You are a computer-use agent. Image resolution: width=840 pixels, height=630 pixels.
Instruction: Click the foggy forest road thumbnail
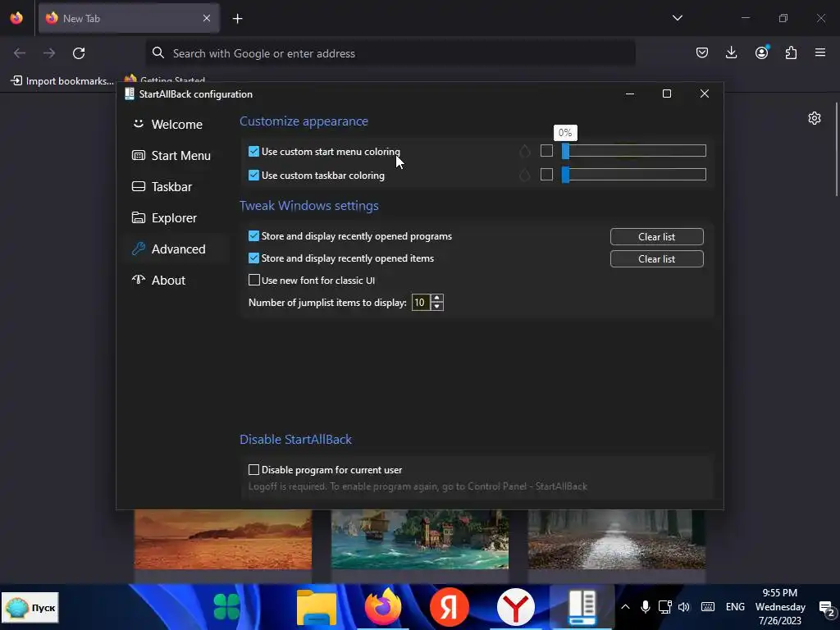click(x=617, y=540)
